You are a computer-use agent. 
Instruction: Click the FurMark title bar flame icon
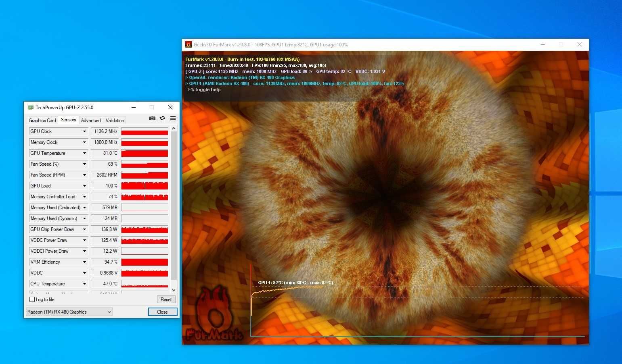[188, 44]
